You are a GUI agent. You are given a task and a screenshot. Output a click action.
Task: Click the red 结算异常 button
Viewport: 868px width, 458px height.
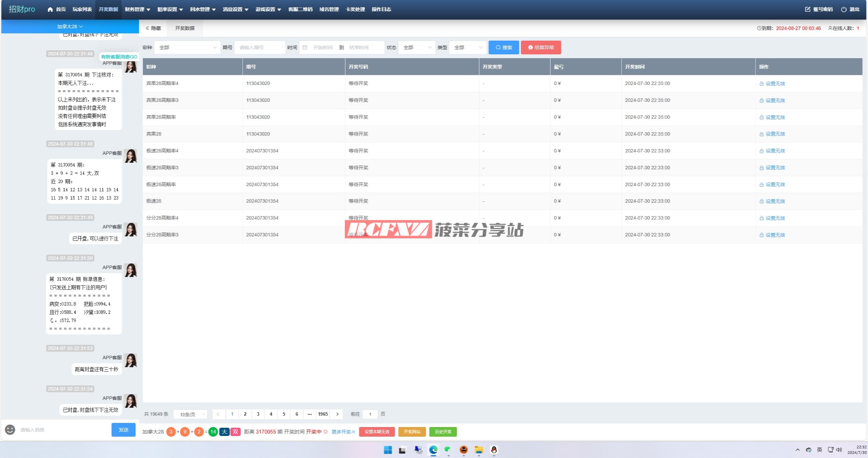pos(541,47)
